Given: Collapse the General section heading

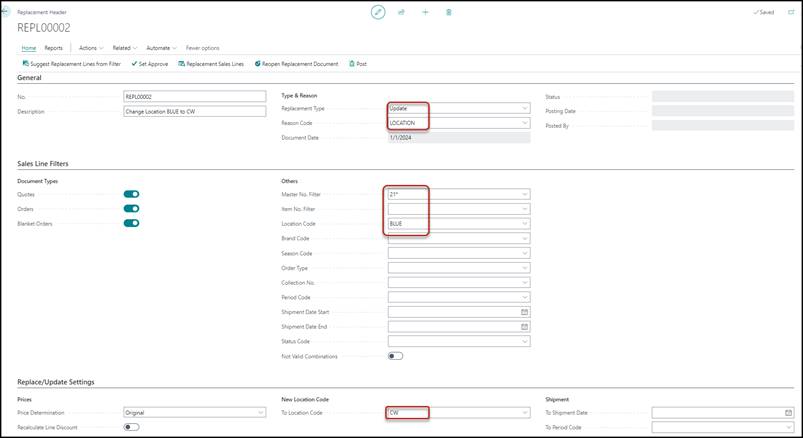Looking at the screenshot, I should pos(29,78).
